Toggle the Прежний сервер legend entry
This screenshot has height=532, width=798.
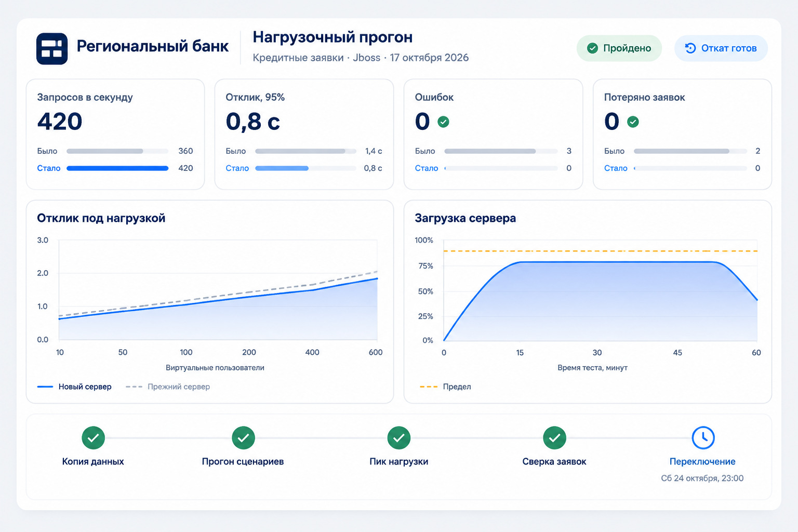(168, 387)
